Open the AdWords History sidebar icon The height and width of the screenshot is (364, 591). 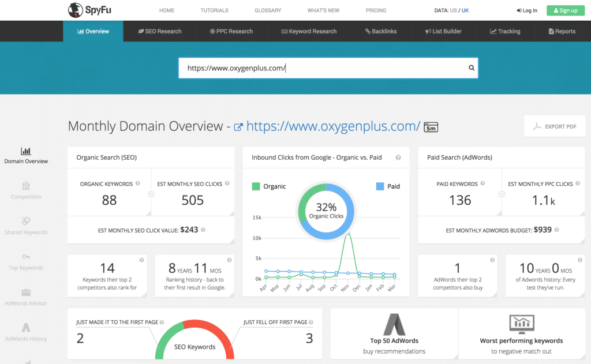click(x=25, y=328)
